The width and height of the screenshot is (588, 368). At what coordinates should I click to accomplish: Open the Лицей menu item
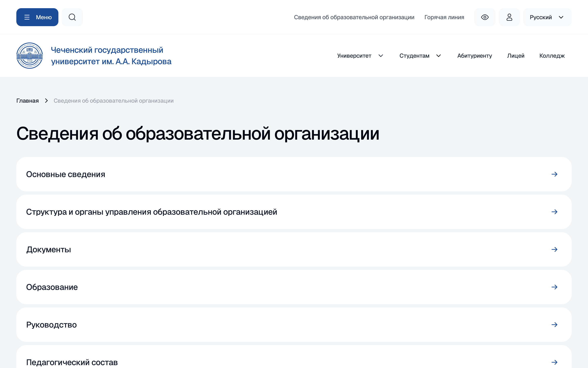516,56
